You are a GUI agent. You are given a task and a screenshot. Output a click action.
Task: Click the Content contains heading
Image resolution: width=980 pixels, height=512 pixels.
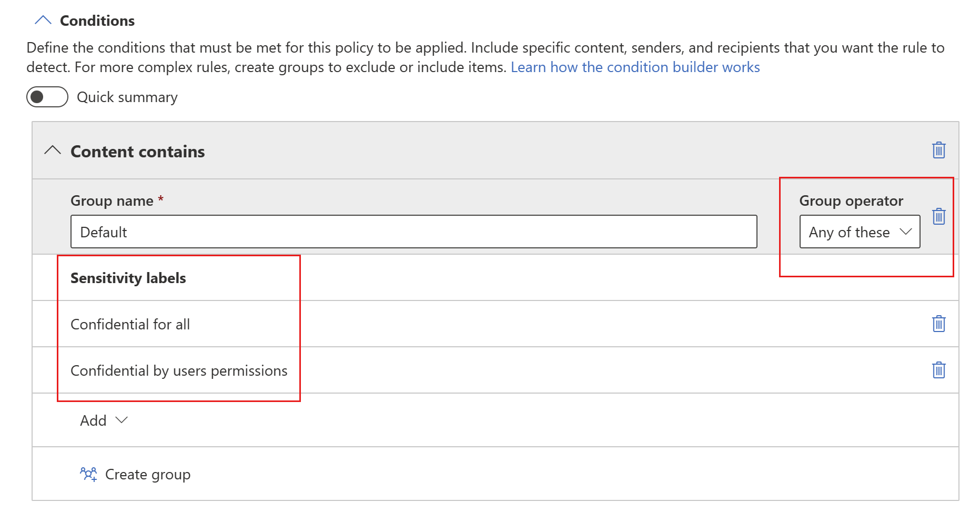[137, 152]
